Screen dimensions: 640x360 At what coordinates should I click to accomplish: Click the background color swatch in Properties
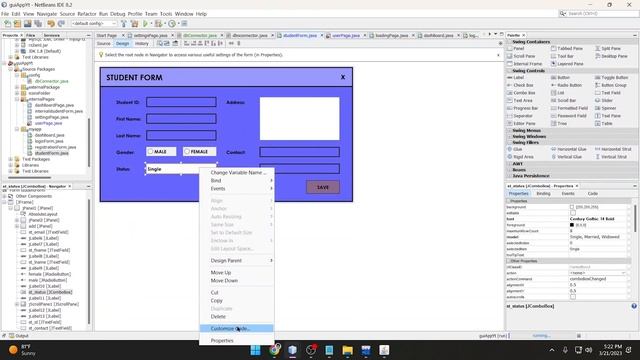(572, 207)
